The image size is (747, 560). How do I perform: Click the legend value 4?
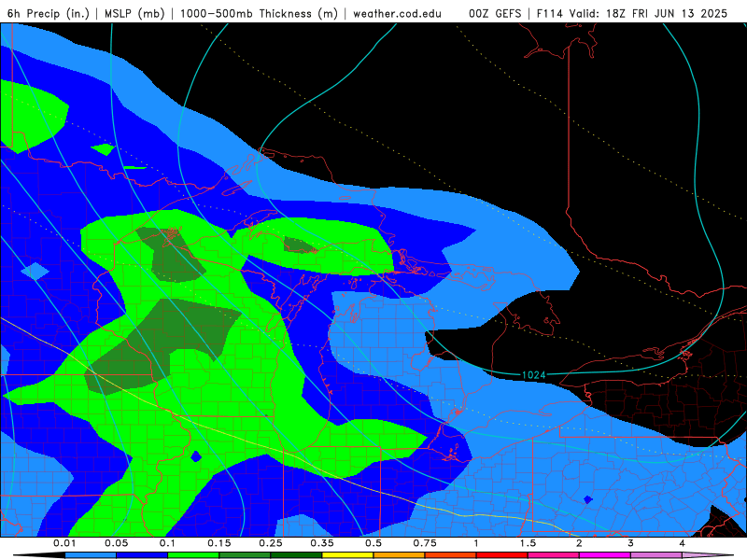pos(683,543)
